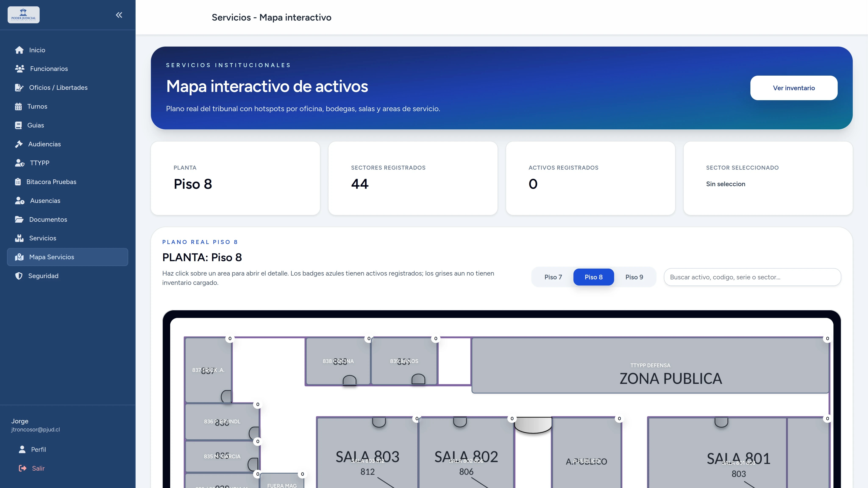Image resolution: width=868 pixels, height=488 pixels.
Task: Click the Salir logout icon
Action: [x=23, y=468]
